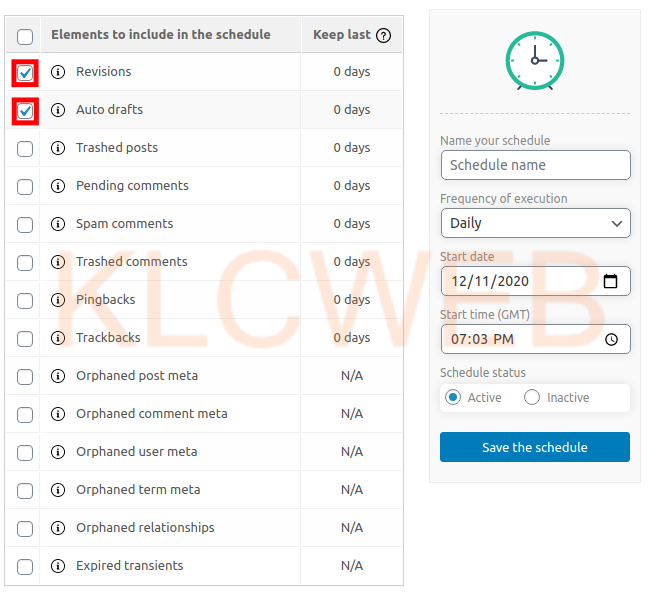This screenshot has height=597, width=670.
Task: Open the calendar picker icon in Start date
Action: [610, 281]
